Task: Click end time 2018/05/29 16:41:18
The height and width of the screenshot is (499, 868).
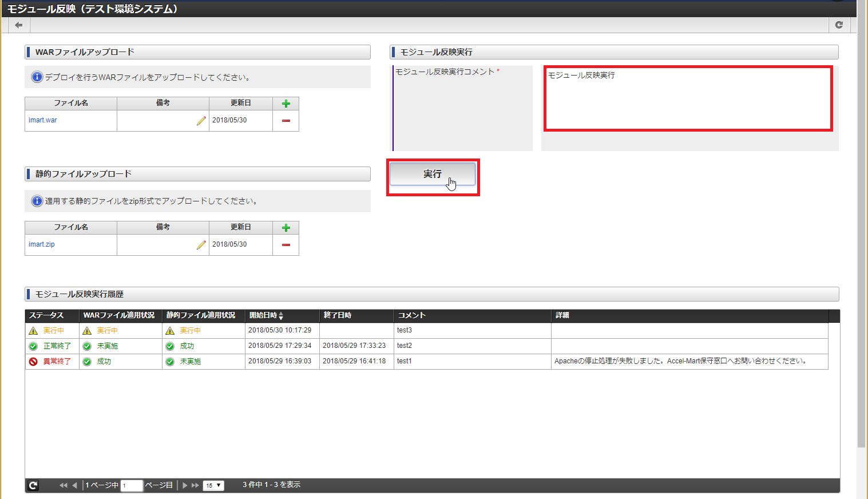Action: tap(354, 361)
